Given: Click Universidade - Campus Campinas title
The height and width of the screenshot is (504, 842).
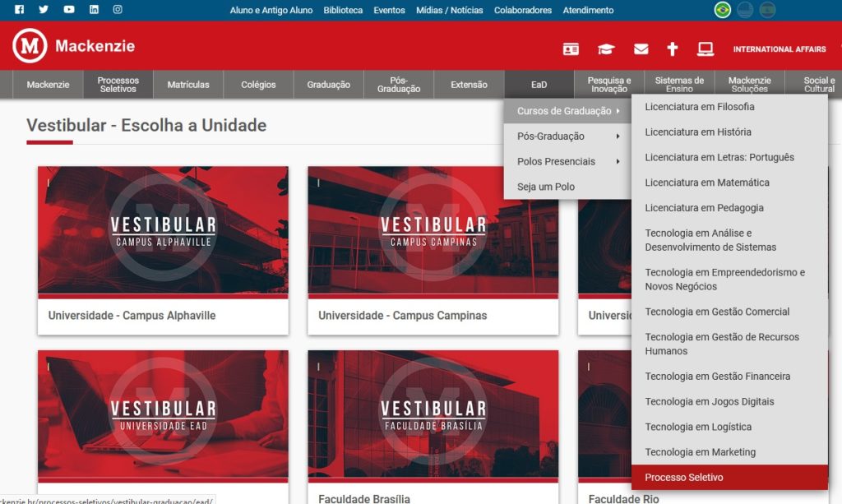Looking at the screenshot, I should tap(402, 316).
